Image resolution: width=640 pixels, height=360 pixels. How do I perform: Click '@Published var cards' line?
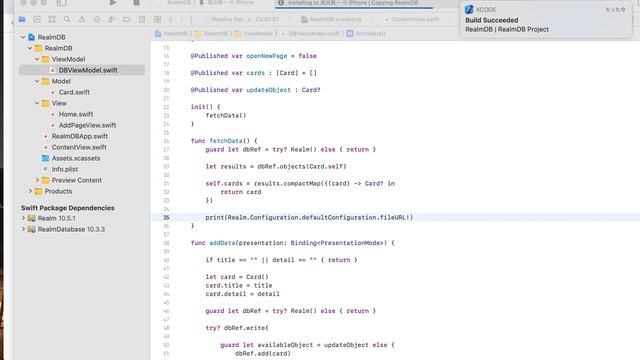click(253, 73)
